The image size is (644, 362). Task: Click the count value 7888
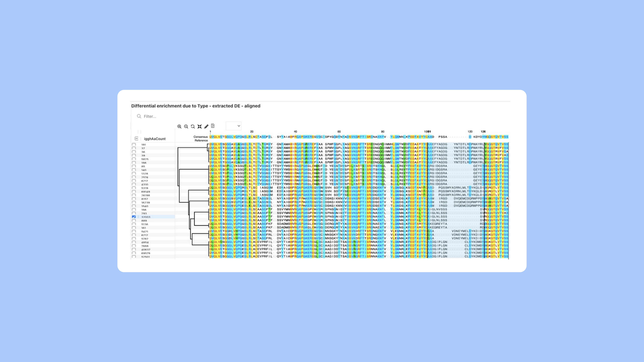coord(145,246)
